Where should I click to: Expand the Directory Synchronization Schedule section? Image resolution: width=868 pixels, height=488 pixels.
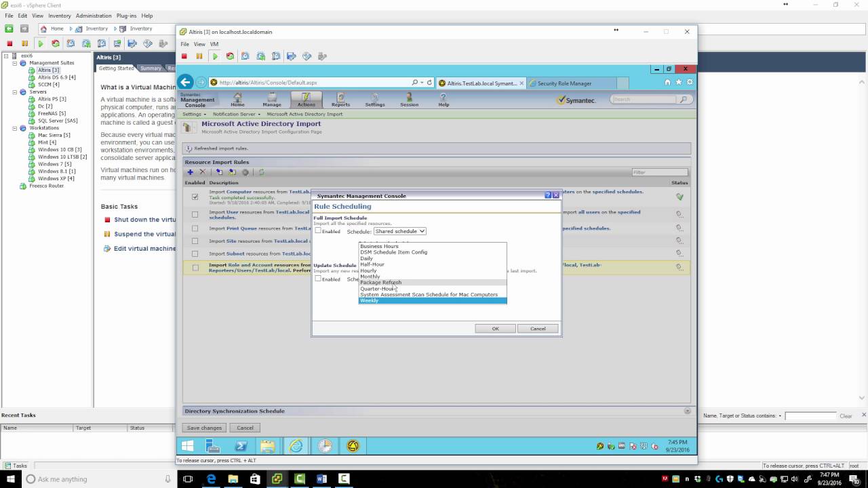tap(687, 411)
